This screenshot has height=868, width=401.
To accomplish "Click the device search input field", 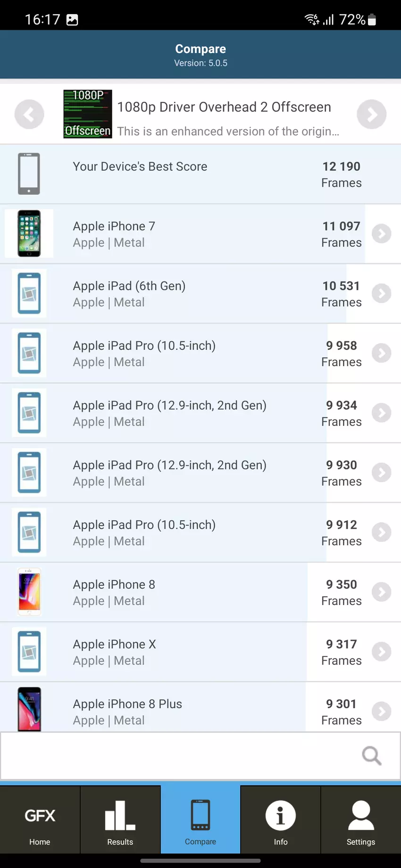I will [179, 756].
